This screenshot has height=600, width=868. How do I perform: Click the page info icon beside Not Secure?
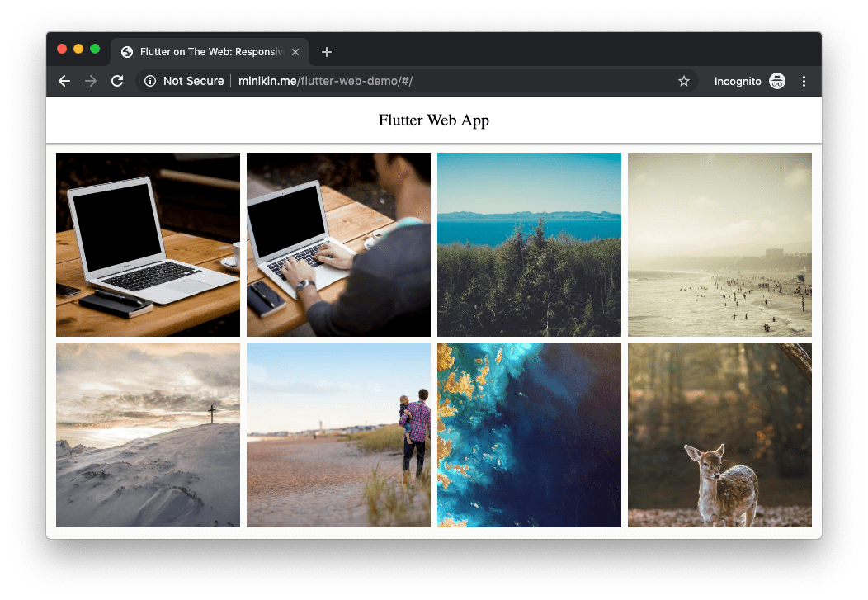click(x=149, y=81)
